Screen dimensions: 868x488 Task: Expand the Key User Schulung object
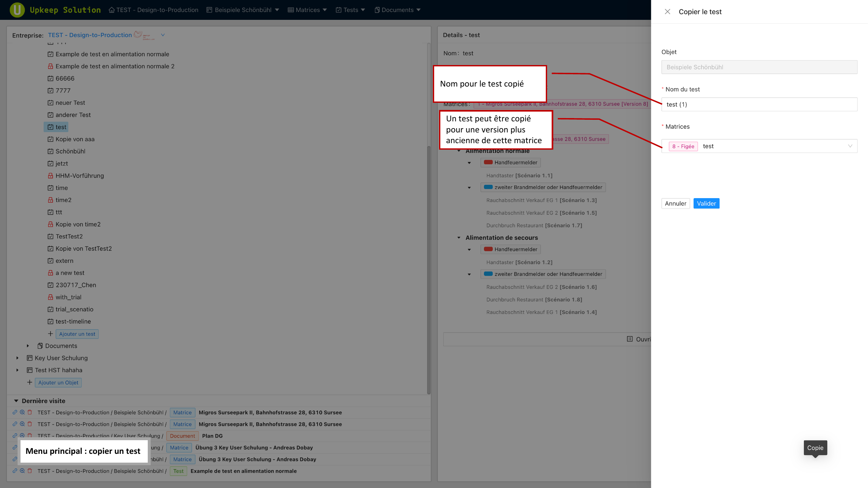[x=18, y=358]
